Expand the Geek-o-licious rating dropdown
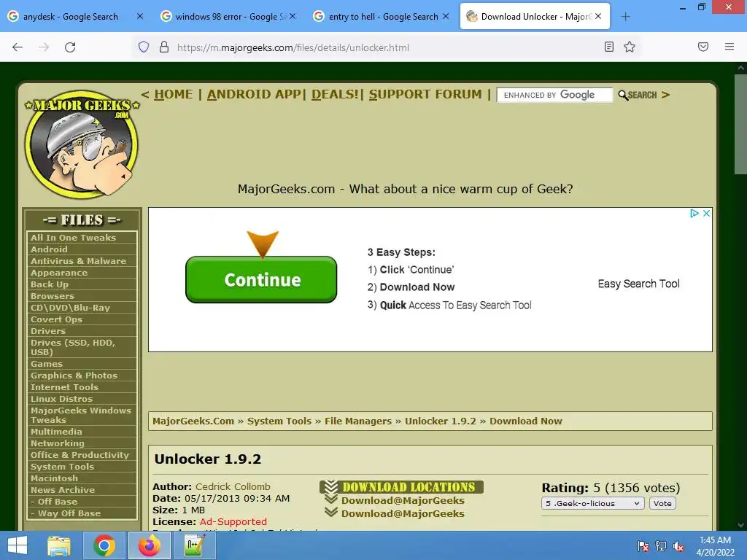 click(x=592, y=503)
